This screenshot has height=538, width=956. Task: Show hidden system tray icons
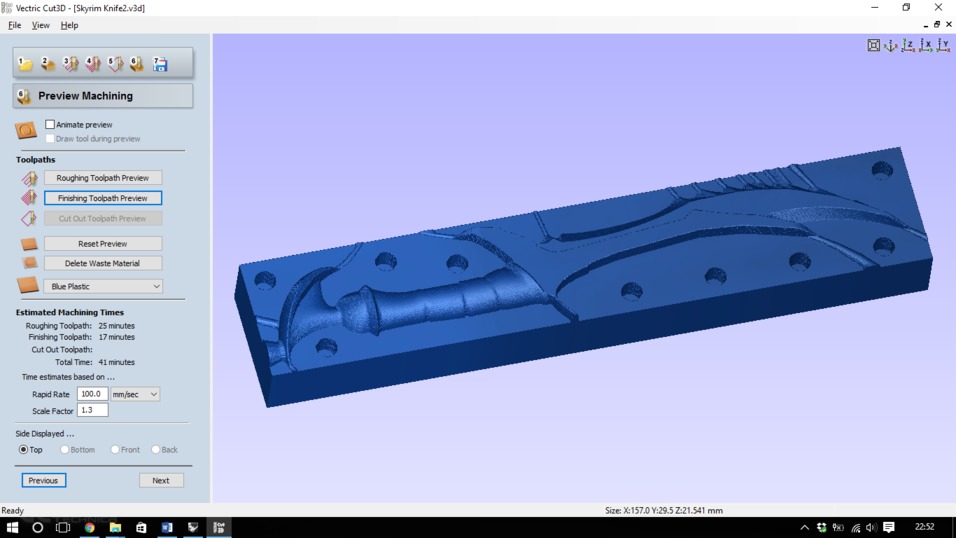tap(805, 528)
